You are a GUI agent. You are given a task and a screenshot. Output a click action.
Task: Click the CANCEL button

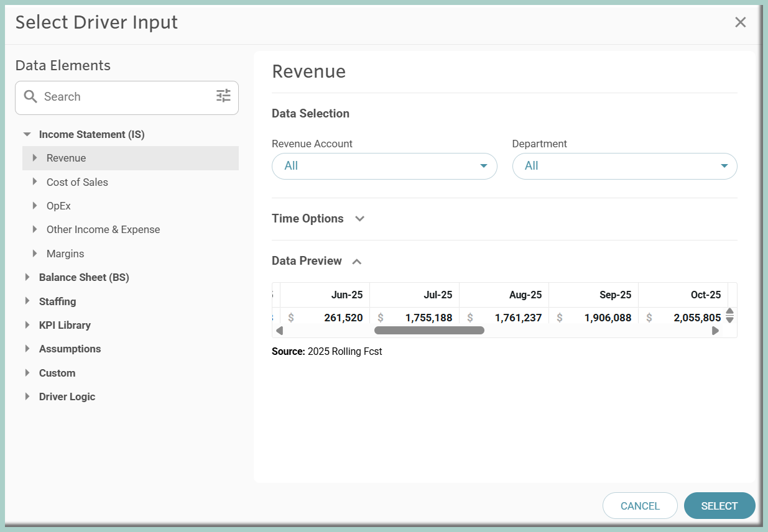tap(640, 506)
